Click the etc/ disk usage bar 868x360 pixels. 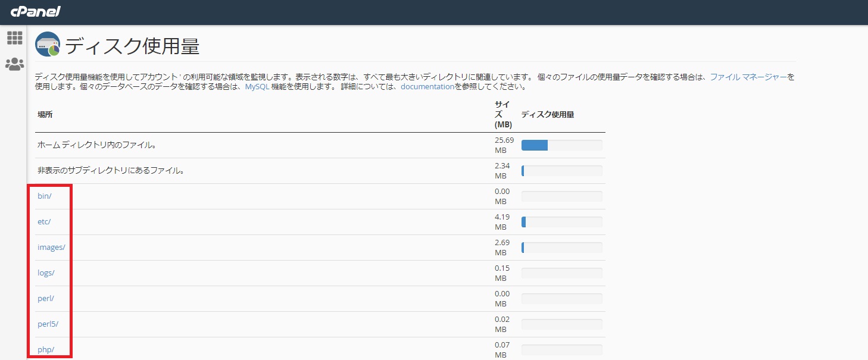(x=561, y=222)
